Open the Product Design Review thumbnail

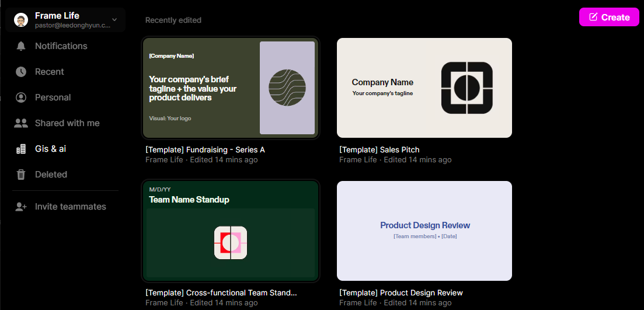pyautogui.click(x=424, y=231)
